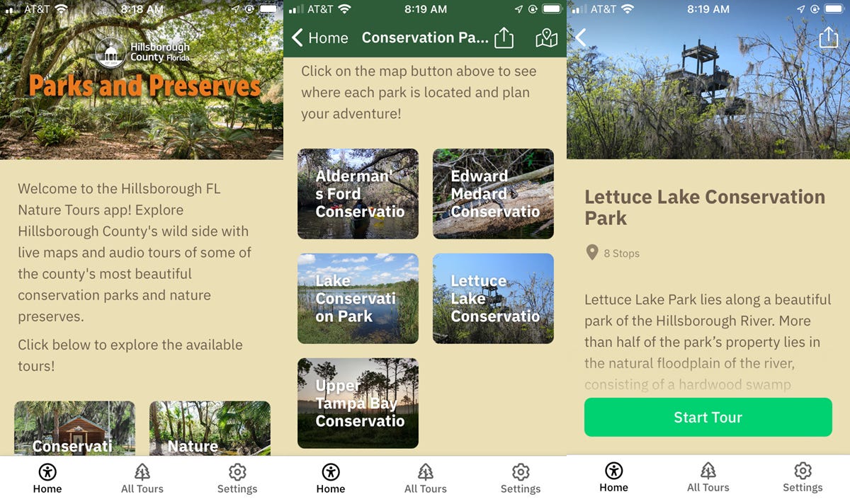Open the Upper Tampa Bay Conservation card
This screenshot has height=504, width=850.
pyautogui.click(x=358, y=403)
